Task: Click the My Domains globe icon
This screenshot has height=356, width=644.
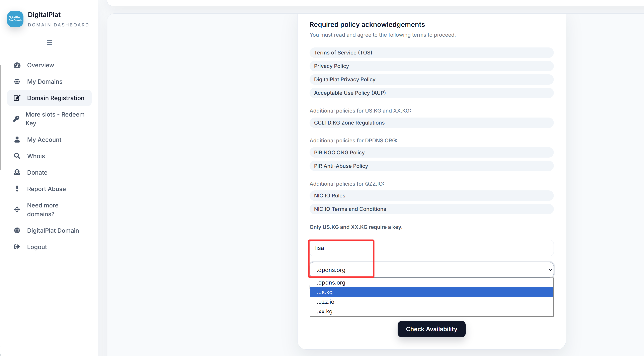Action: coord(17,81)
